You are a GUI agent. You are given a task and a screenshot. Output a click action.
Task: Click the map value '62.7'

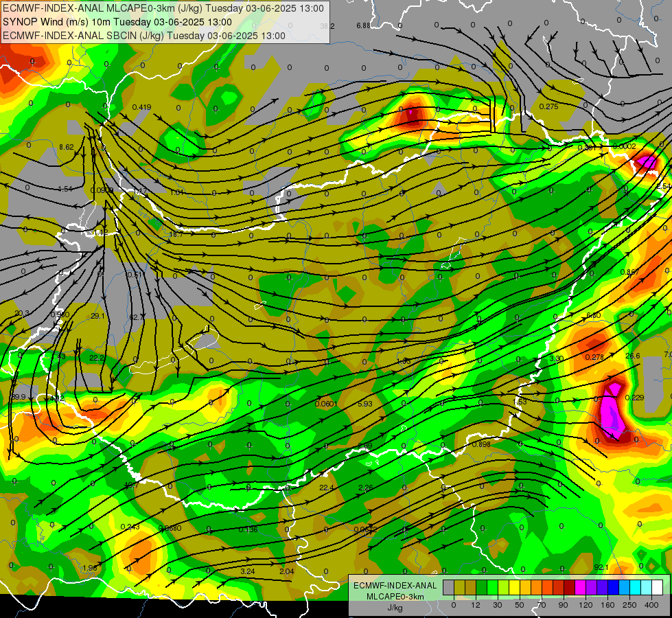(x=137, y=317)
